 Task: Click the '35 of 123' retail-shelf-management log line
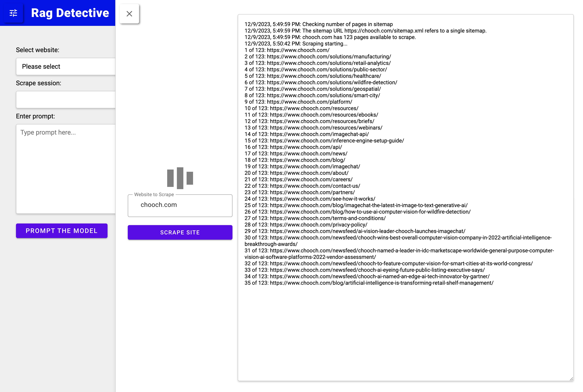(x=369, y=283)
